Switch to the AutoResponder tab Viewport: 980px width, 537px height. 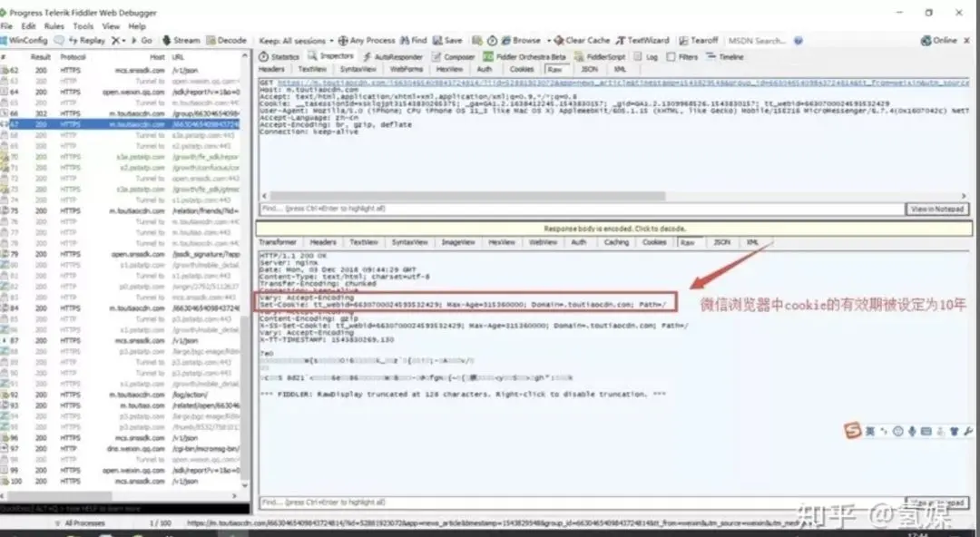click(x=393, y=57)
